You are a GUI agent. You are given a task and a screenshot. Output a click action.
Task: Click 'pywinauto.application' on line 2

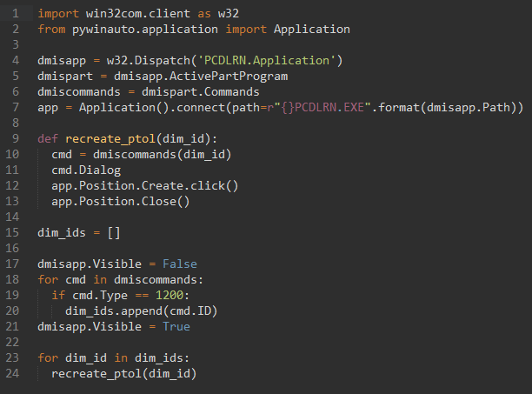point(145,30)
